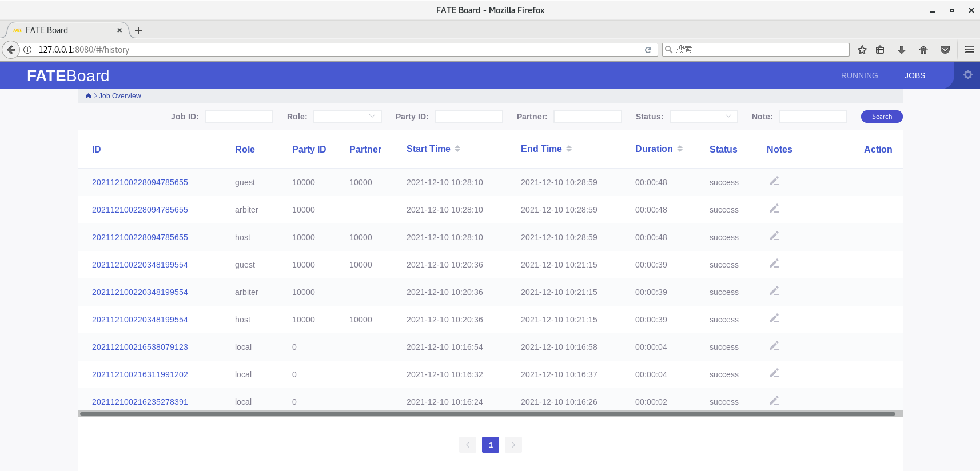Image resolution: width=980 pixels, height=471 pixels.
Task: Click the table horizontal scrollbar
Action: coord(488,414)
